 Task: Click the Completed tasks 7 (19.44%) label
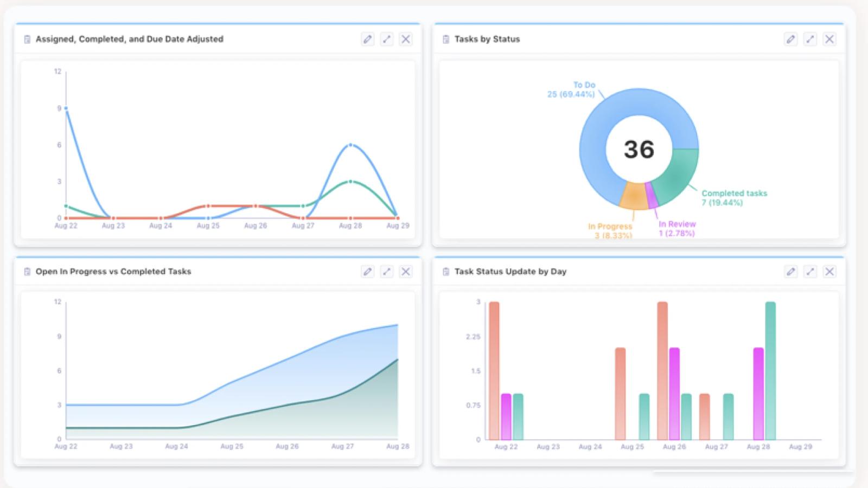[734, 198]
